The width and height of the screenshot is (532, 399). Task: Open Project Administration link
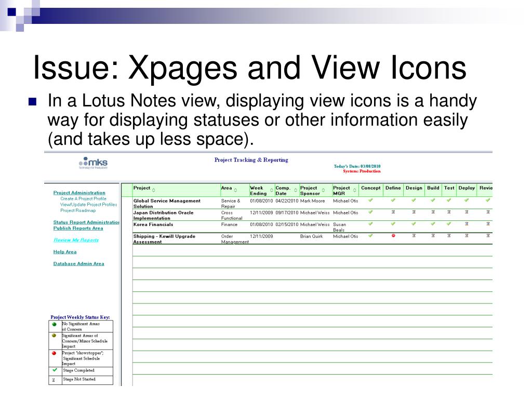79,193
